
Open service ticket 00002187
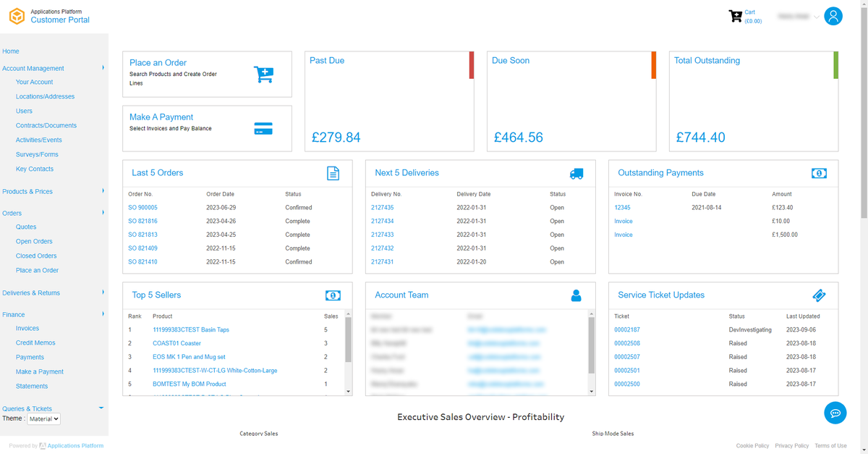pos(627,329)
